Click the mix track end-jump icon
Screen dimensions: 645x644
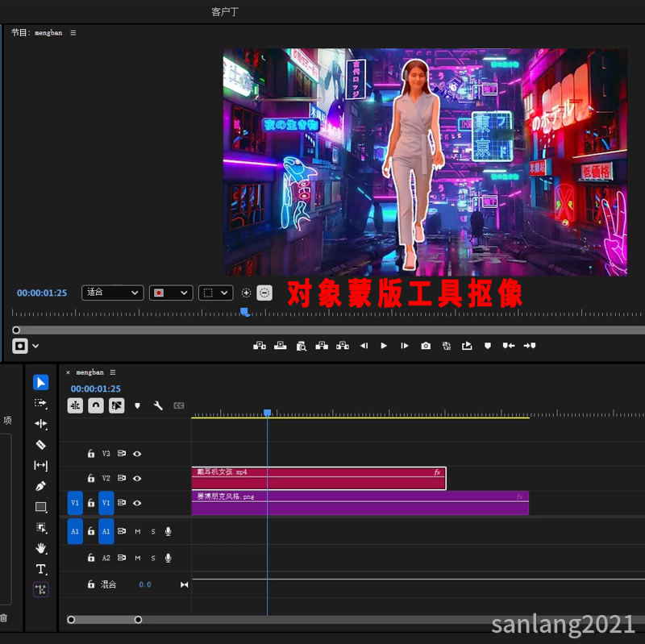point(185,585)
